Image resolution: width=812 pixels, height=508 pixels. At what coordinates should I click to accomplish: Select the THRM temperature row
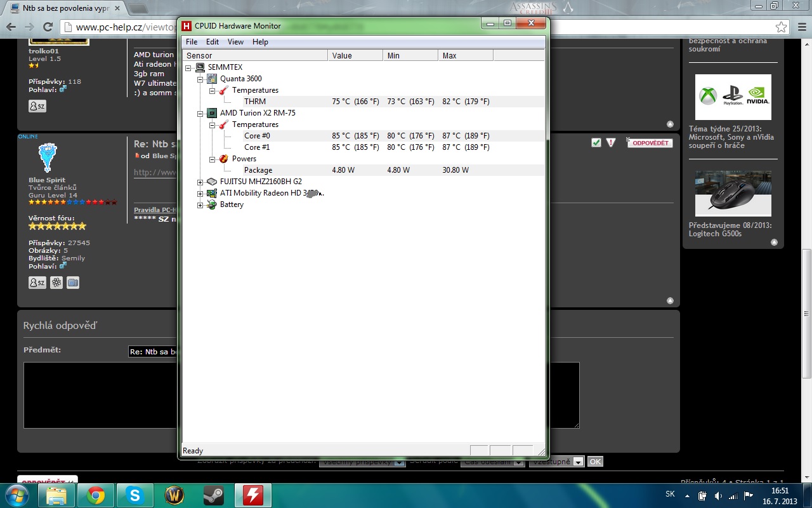point(363,102)
